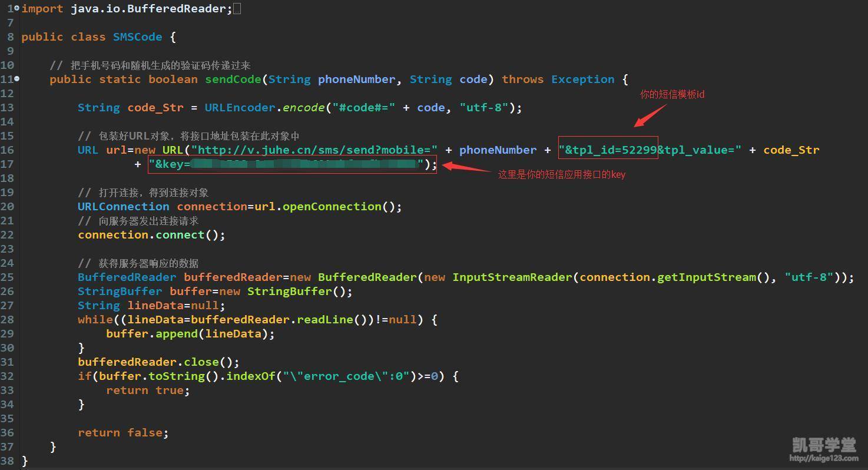Click 'StringBuffer' type at start of line 26
This screenshot has width=868, height=470.
point(120,292)
